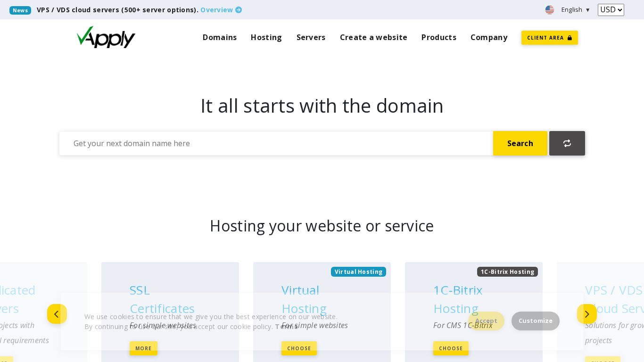Click Choose on Virtual Hosting card
Image resolution: width=644 pixels, height=362 pixels.
point(299,348)
